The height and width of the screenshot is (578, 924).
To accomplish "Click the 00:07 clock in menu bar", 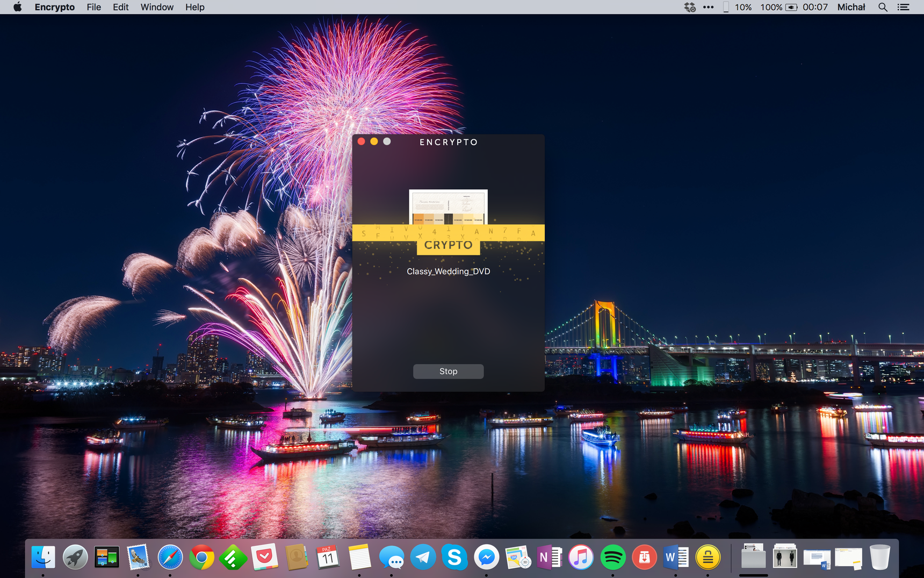I will pyautogui.click(x=815, y=7).
